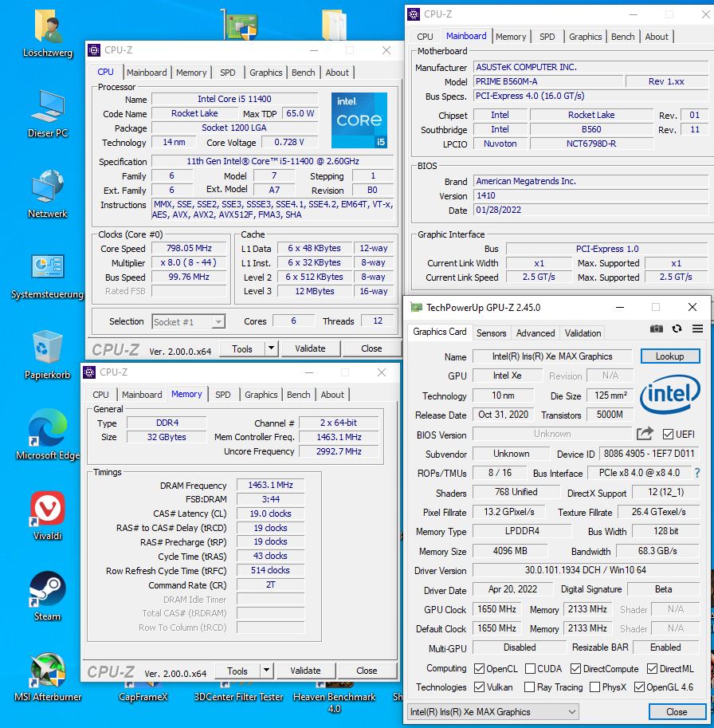Expand the Tools dropdown arrow in CPU window
Screen dimensions: 714x728
272,348
